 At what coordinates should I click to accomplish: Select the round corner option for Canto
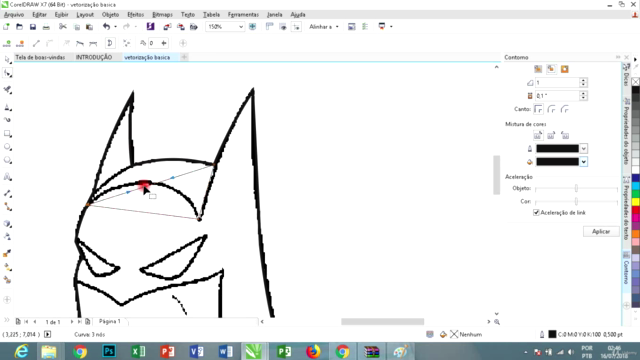(551, 109)
